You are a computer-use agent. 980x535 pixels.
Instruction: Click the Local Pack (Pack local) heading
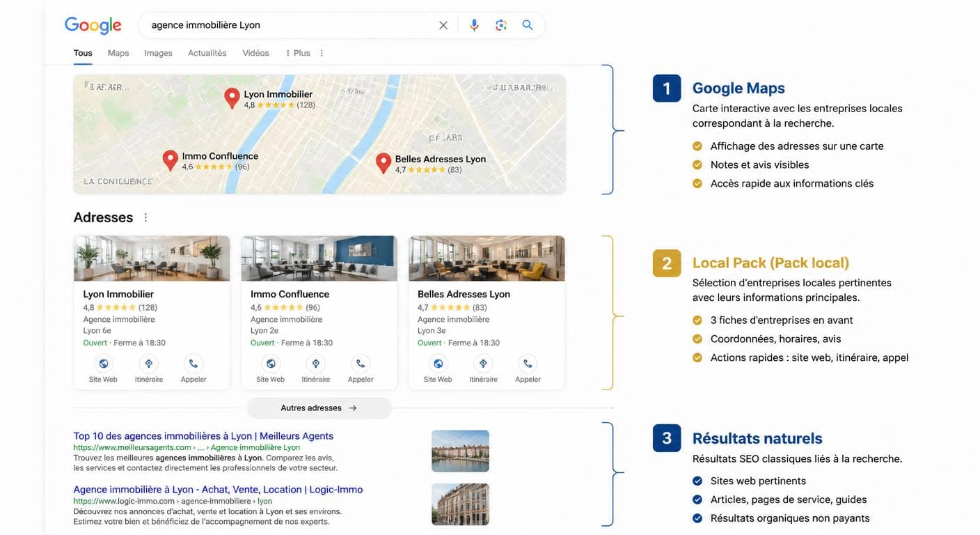[x=770, y=263]
